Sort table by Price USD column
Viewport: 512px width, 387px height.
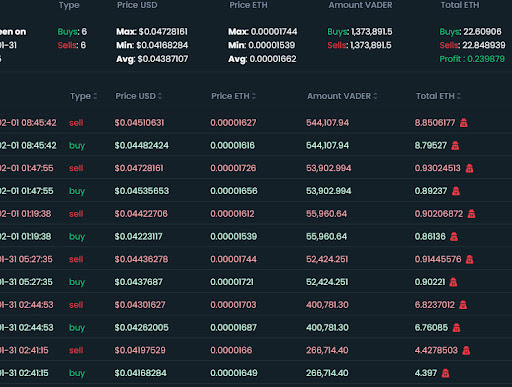pos(139,96)
